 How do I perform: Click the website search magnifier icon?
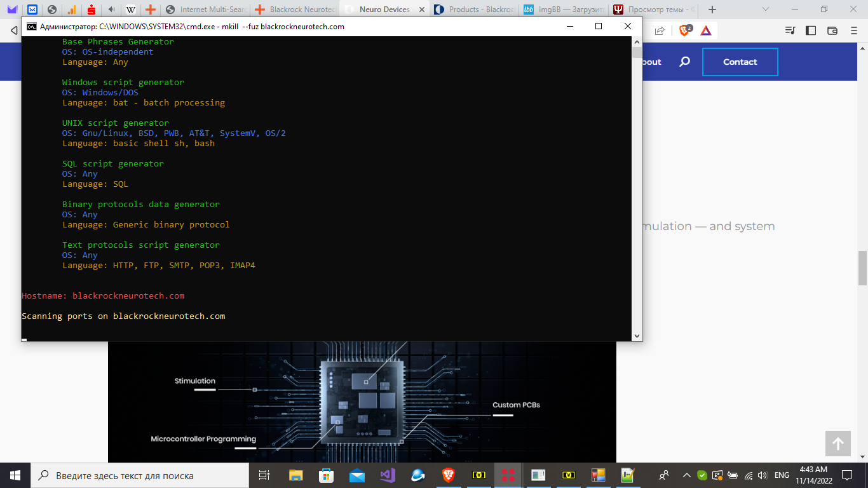point(684,62)
